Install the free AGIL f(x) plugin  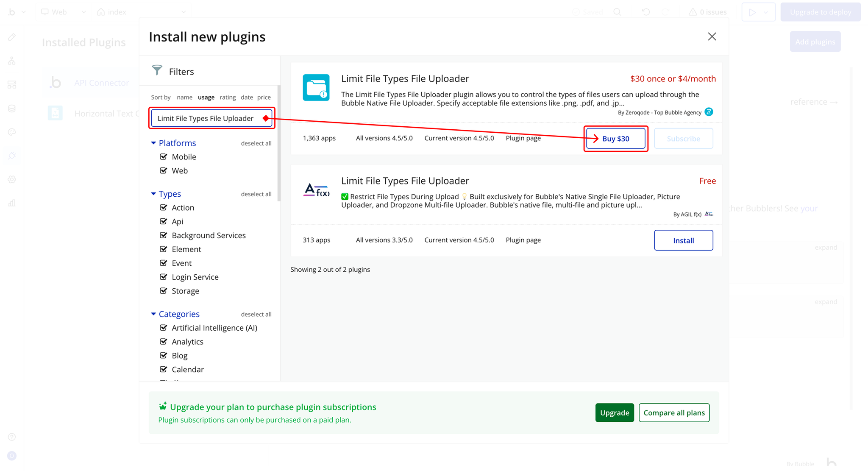683,240
